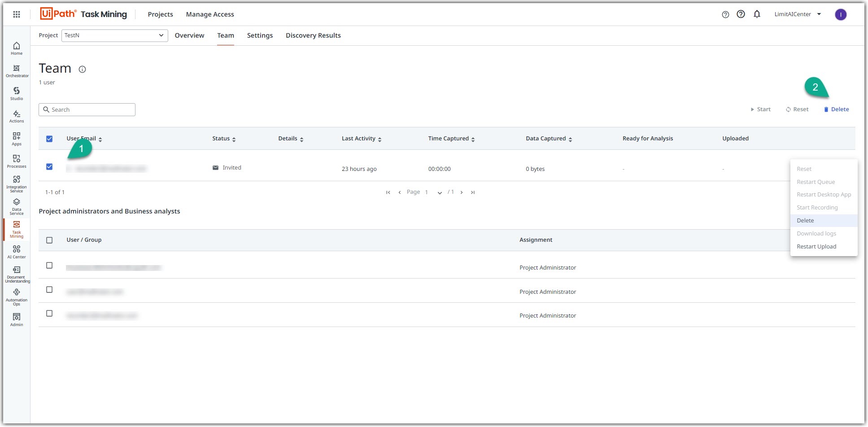The width and height of the screenshot is (868, 427).
Task: Check the User / Group header checkbox
Action: tap(49, 240)
